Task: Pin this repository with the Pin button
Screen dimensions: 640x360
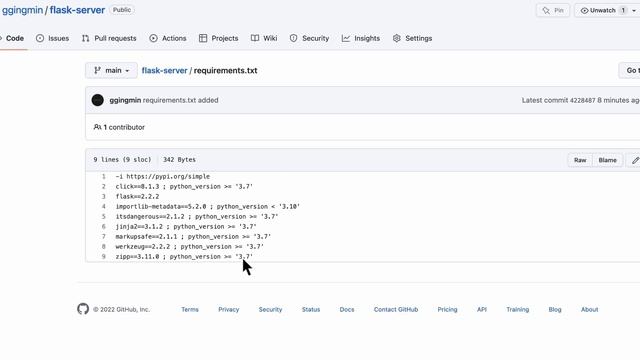Action: point(553,11)
